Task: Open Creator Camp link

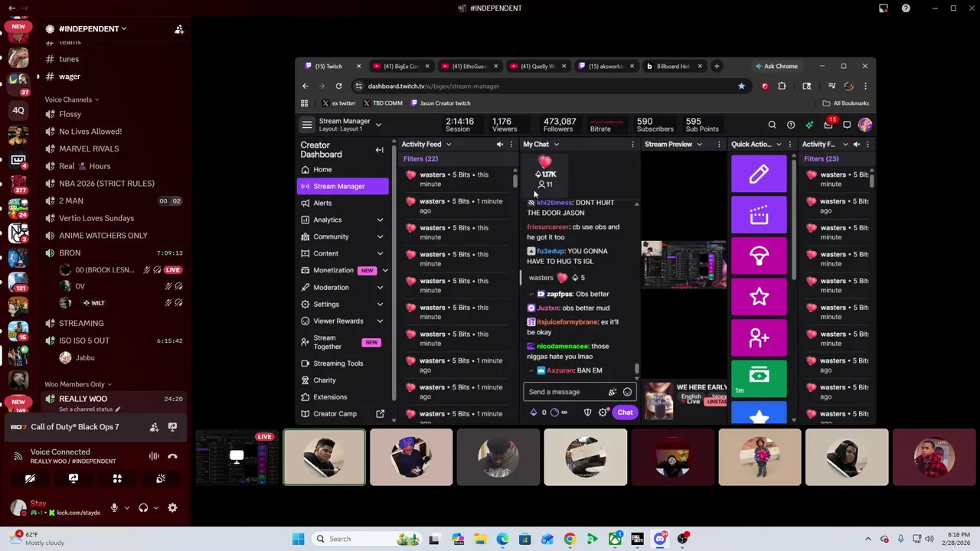Action: pos(343,414)
